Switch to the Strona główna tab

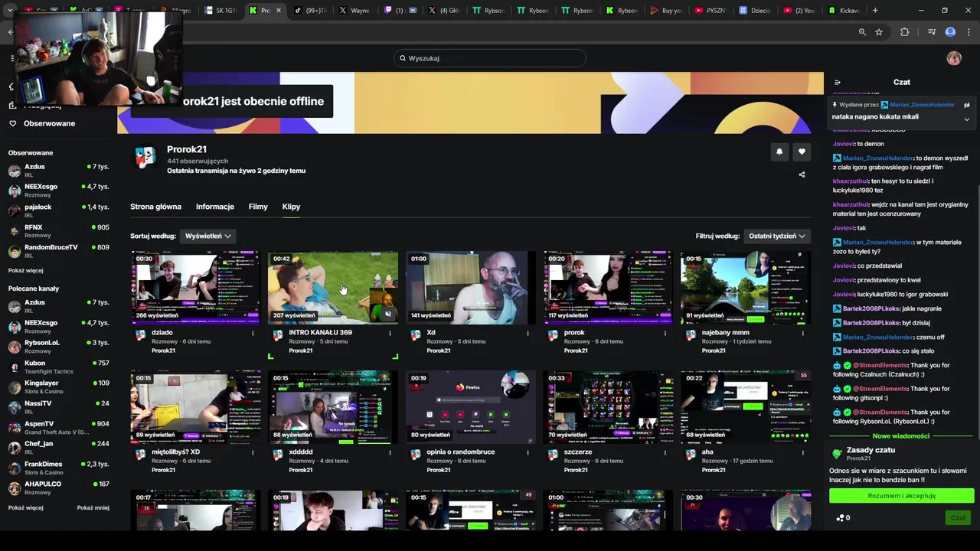(155, 207)
